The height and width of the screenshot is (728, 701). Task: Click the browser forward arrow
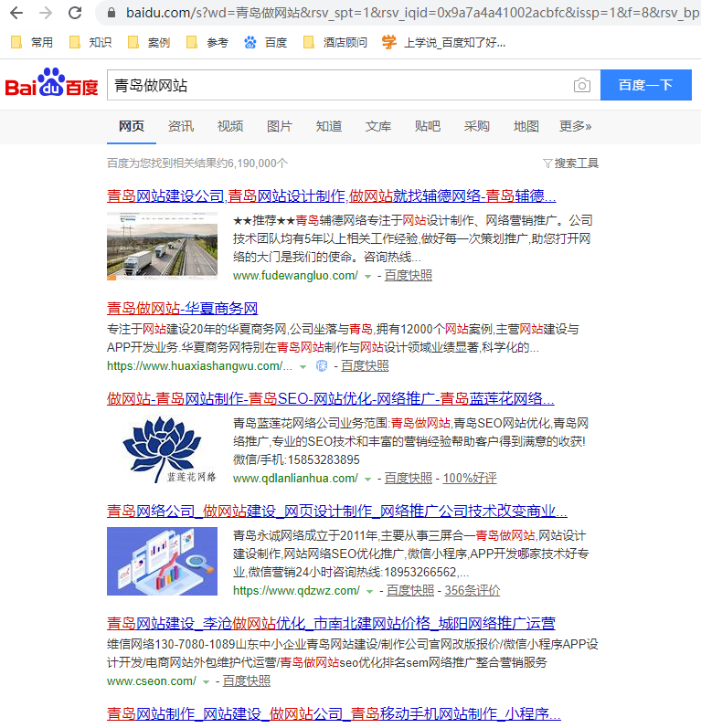point(46,13)
